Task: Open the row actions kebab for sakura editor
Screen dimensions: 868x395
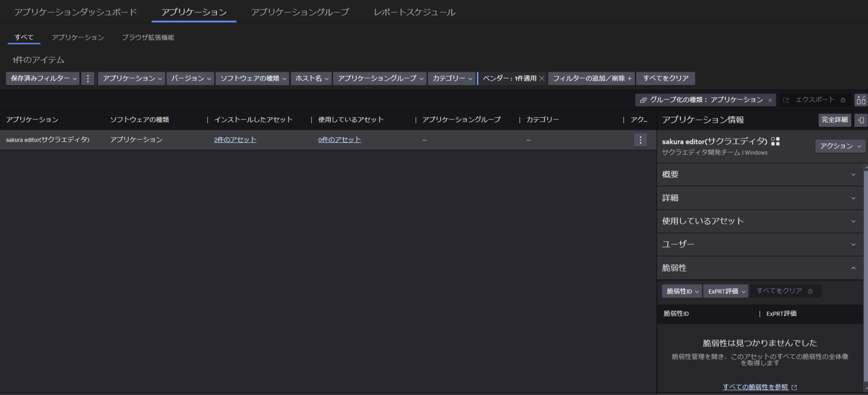Action: click(640, 140)
